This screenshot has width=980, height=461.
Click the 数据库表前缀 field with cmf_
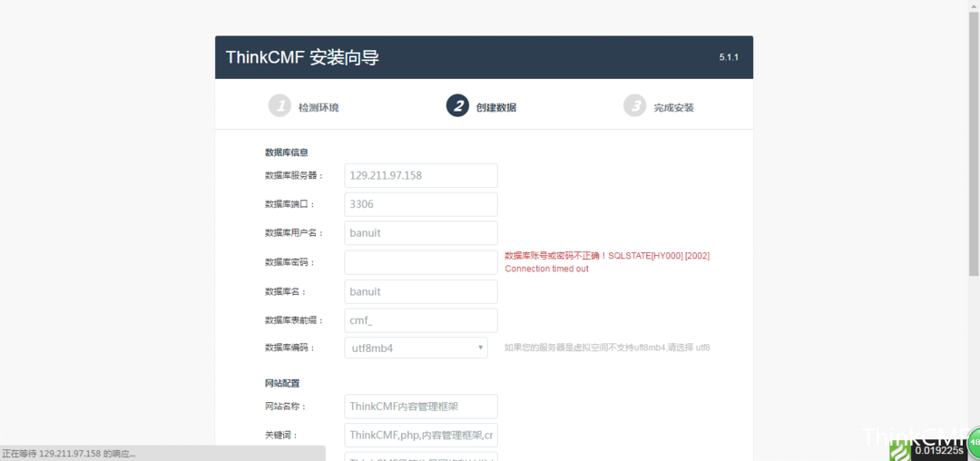pos(421,320)
